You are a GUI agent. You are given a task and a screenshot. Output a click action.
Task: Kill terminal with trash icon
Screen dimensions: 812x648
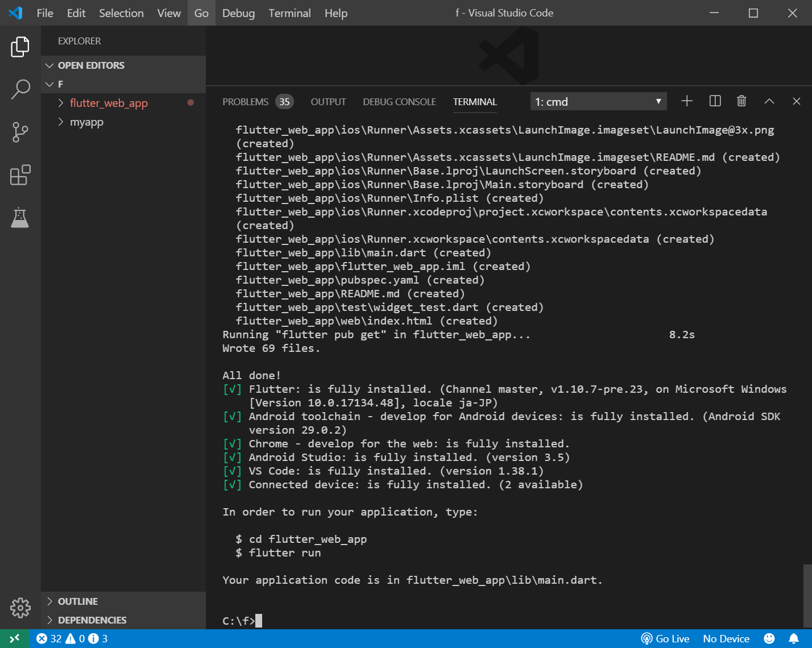(741, 101)
